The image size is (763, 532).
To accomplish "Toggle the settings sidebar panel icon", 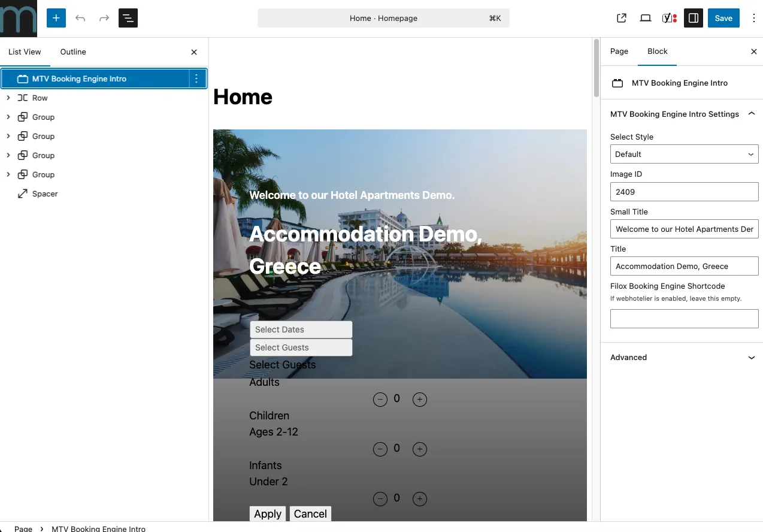I will click(x=694, y=18).
